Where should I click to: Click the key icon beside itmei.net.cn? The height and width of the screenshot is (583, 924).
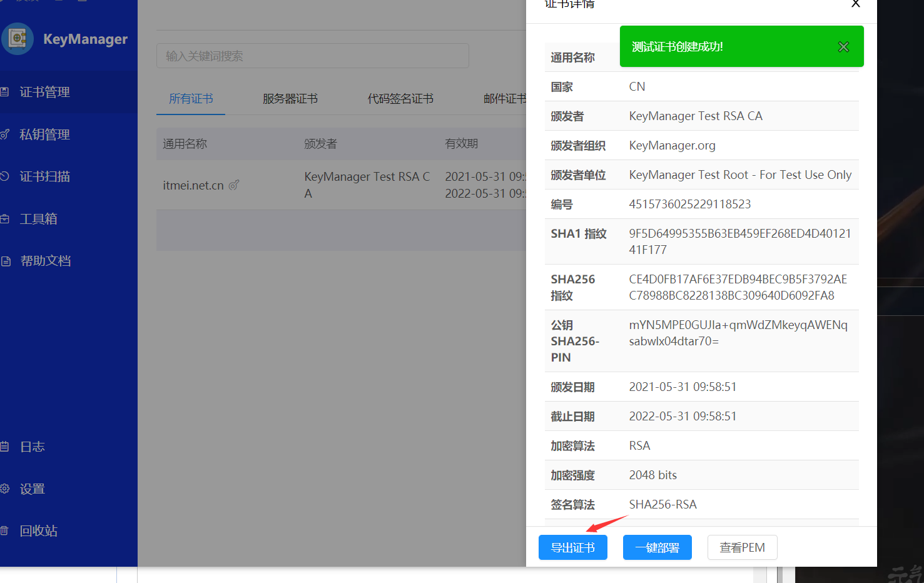[x=234, y=185]
